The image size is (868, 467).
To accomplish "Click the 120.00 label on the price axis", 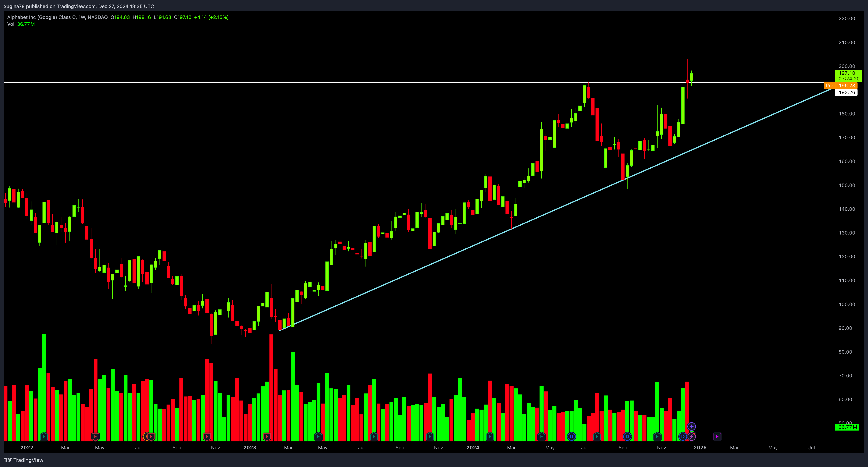I will (x=847, y=257).
